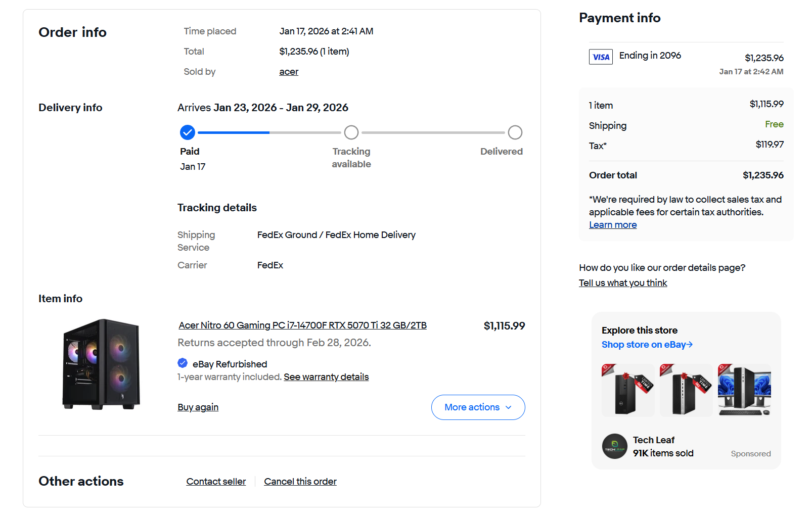Expand the More actions dropdown
Screen dimensions: 812x517
(x=478, y=407)
